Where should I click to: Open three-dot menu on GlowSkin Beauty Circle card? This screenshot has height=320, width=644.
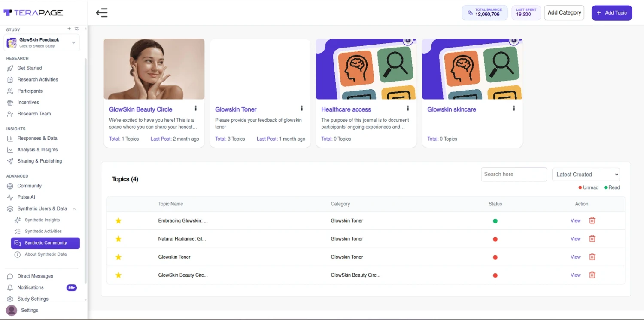196,108
